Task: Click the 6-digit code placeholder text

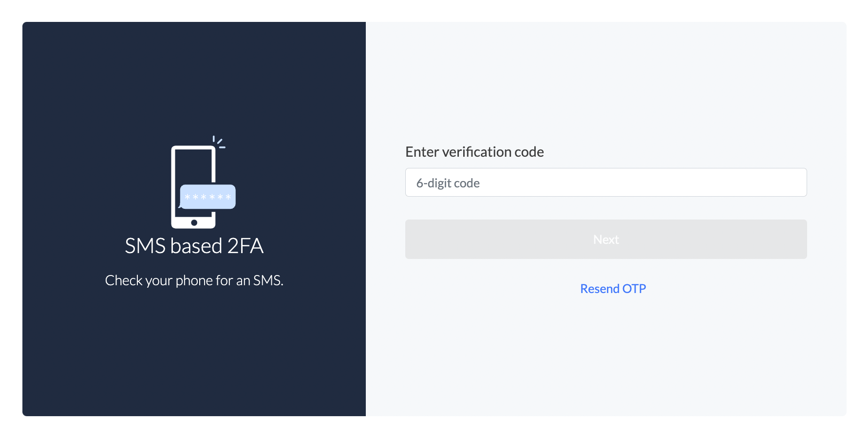Action: pos(448,183)
